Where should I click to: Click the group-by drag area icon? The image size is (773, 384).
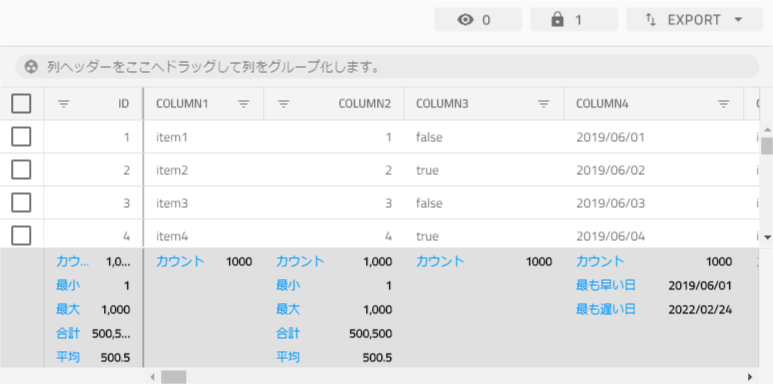[x=31, y=67]
